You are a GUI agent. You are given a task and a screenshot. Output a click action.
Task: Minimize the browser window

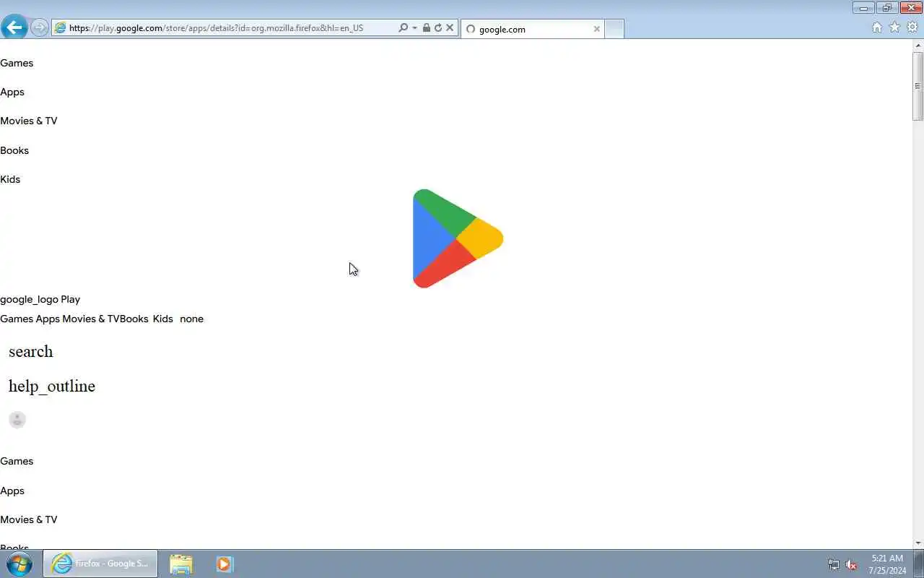pyautogui.click(x=863, y=8)
